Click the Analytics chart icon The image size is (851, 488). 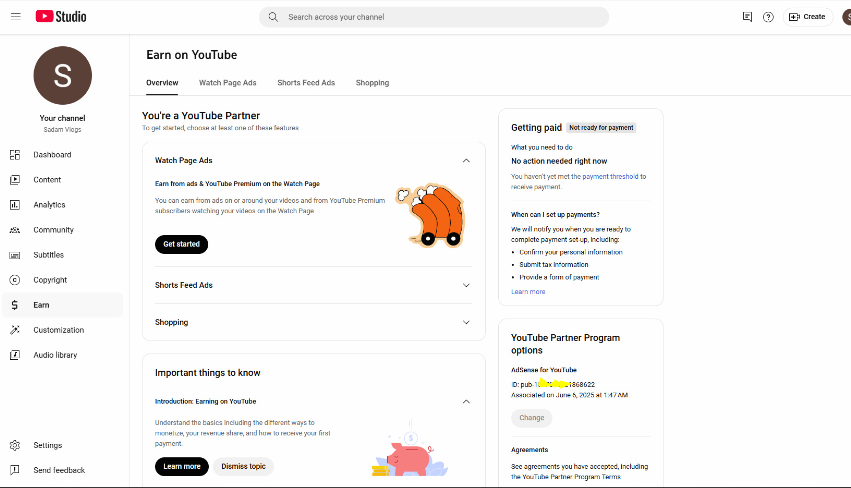point(15,205)
